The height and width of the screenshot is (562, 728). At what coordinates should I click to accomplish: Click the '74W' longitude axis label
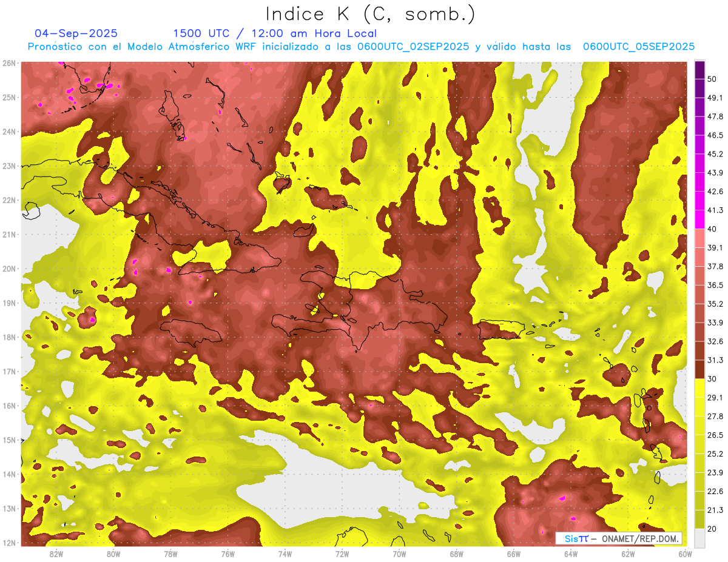[285, 554]
